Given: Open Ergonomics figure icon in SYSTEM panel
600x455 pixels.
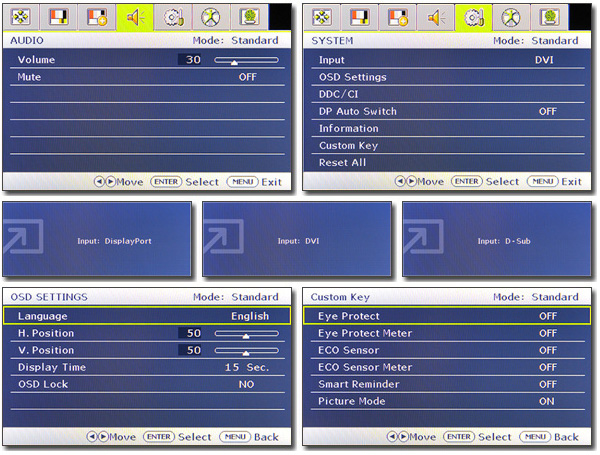Looking at the screenshot, I should (512, 17).
